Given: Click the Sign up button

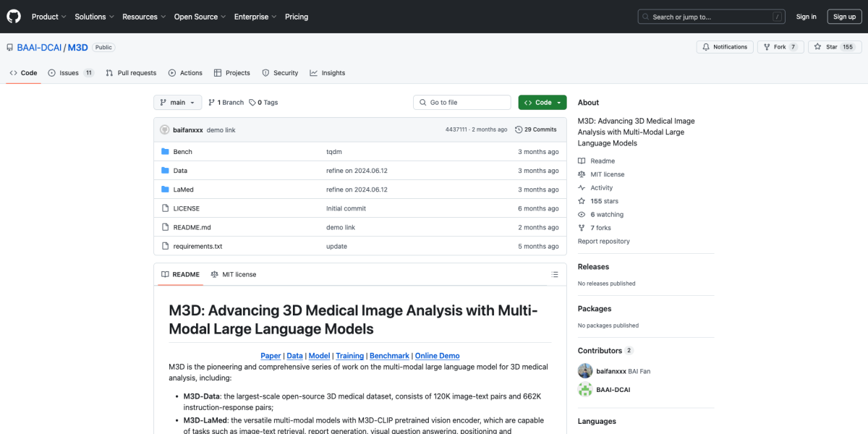Looking at the screenshot, I should [x=844, y=17].
